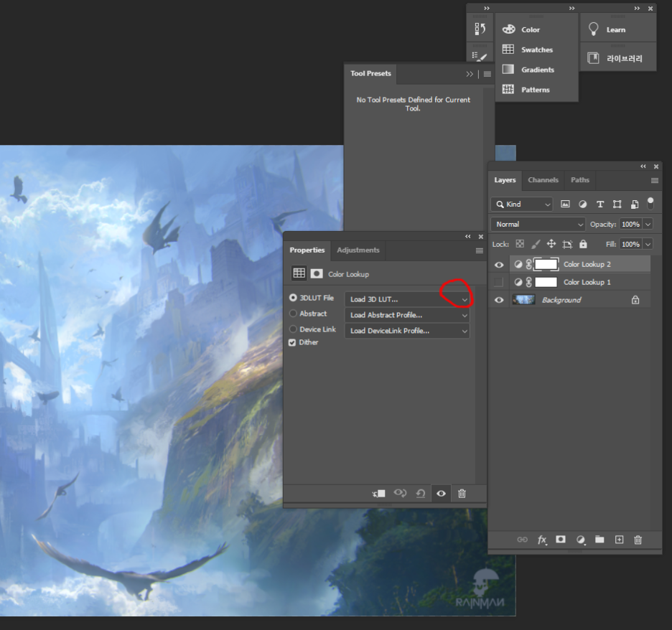
Task: Create new fill or adjustment layer icon
Action: coord(581,540)
